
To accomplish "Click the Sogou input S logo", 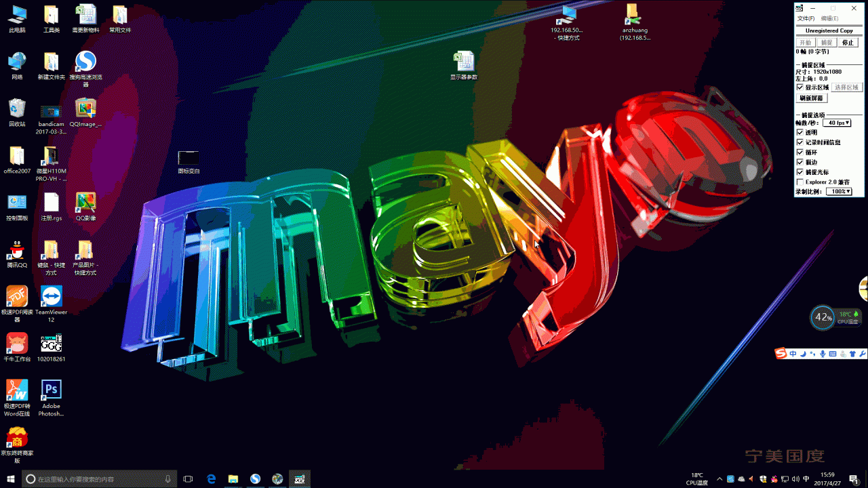I will 781,354.
